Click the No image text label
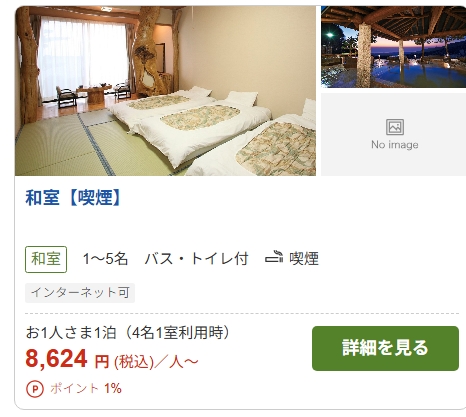Viewport: 466px width, 417px height. click(395, 145)
